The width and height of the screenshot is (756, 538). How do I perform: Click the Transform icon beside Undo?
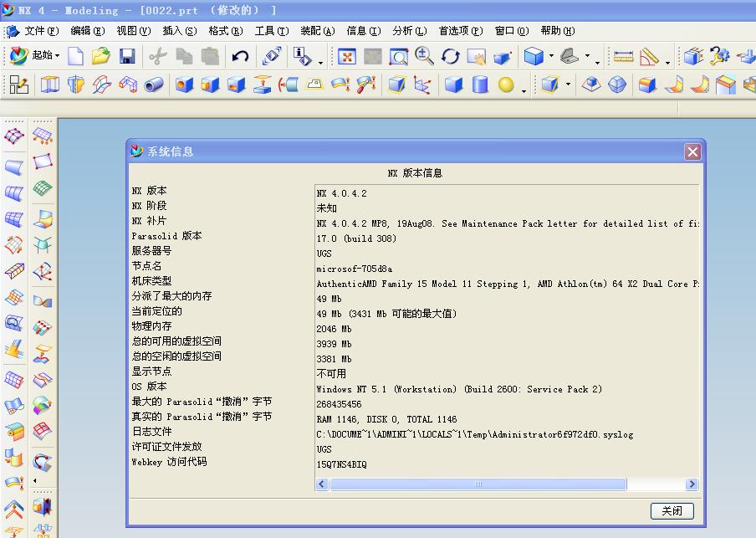pos(272,56)
